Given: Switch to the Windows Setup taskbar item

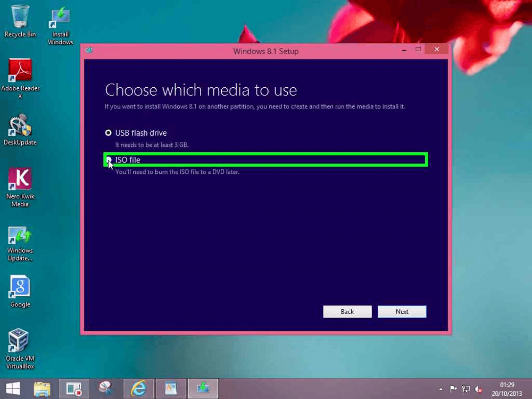Looking at the screenshot, I should [203, 389].
